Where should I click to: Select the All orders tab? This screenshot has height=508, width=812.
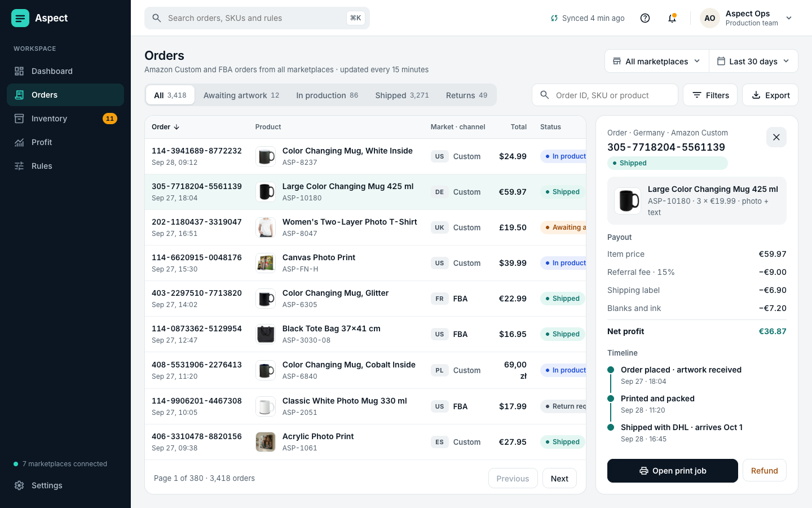click(x=170, y=95)
